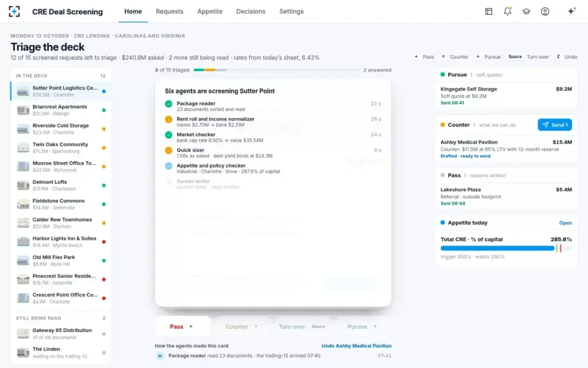The image size is (588, 368).
Task: Toggle the Market checker check circle
Action: 169,134
